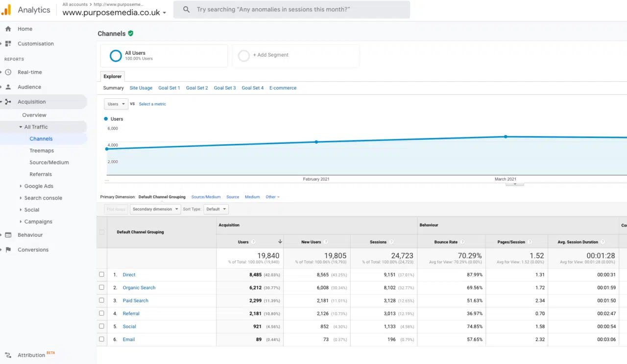
Task: Open the Organic Search channel link
Action: tap(139, 288)
